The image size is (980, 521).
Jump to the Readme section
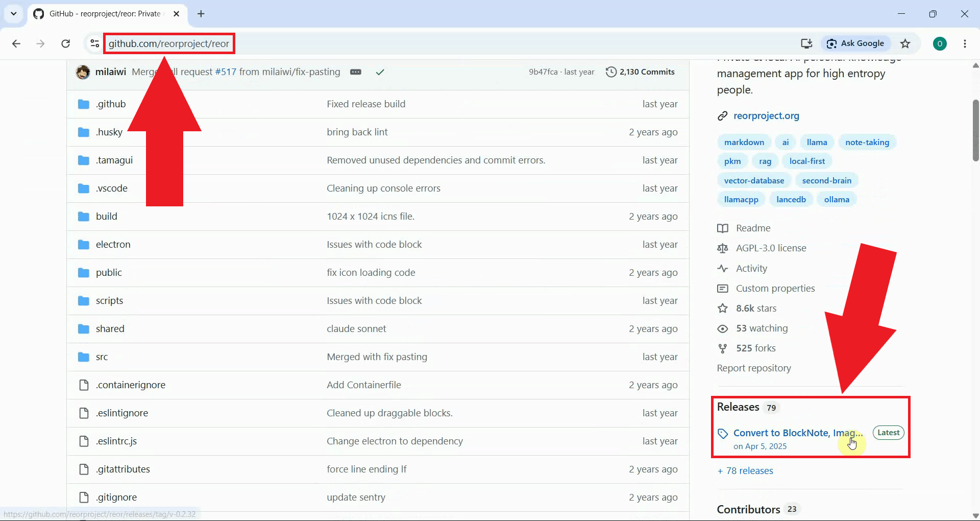point(744,228)
